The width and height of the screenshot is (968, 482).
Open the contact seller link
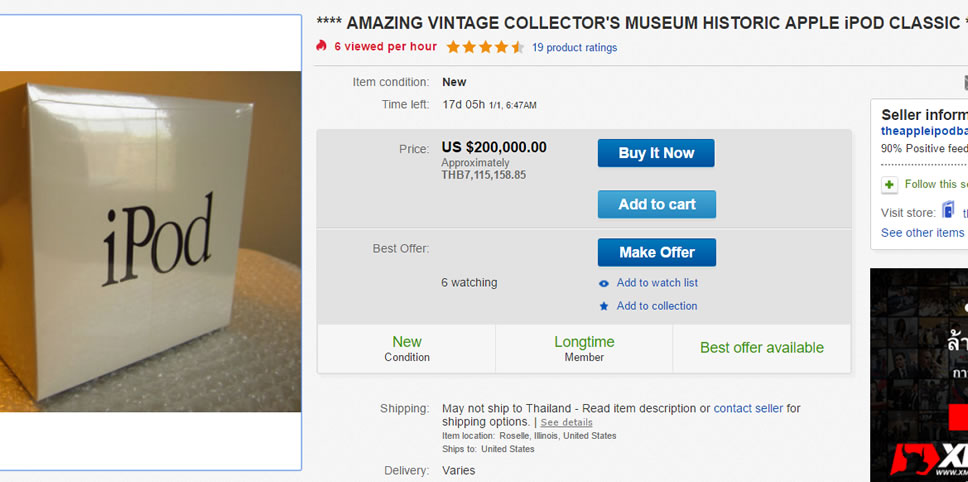pyautogui.click(x=749, y=408)
